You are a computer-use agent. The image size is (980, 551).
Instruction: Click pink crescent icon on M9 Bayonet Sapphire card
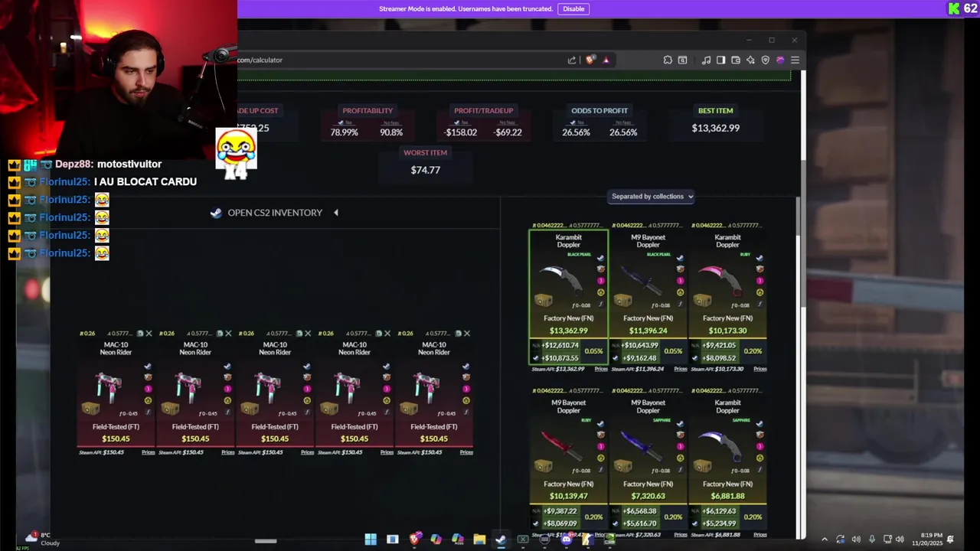click(x=680, y=447)
